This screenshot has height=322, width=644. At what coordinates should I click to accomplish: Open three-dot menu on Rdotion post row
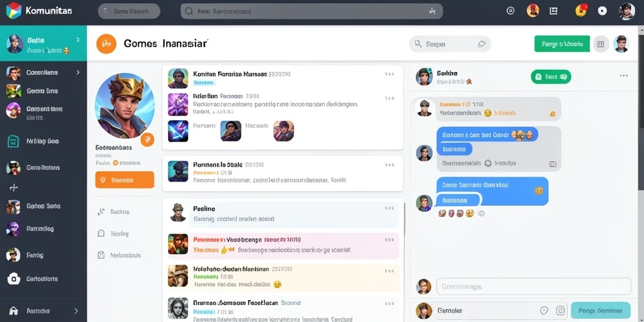pyautogui.click(x=389, y=98)
